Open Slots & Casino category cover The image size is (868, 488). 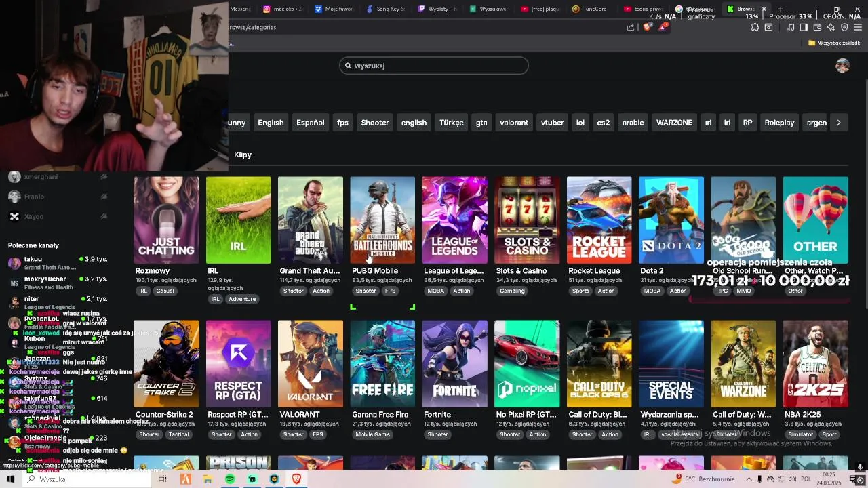pyautogui.click(x=527, y=220)
